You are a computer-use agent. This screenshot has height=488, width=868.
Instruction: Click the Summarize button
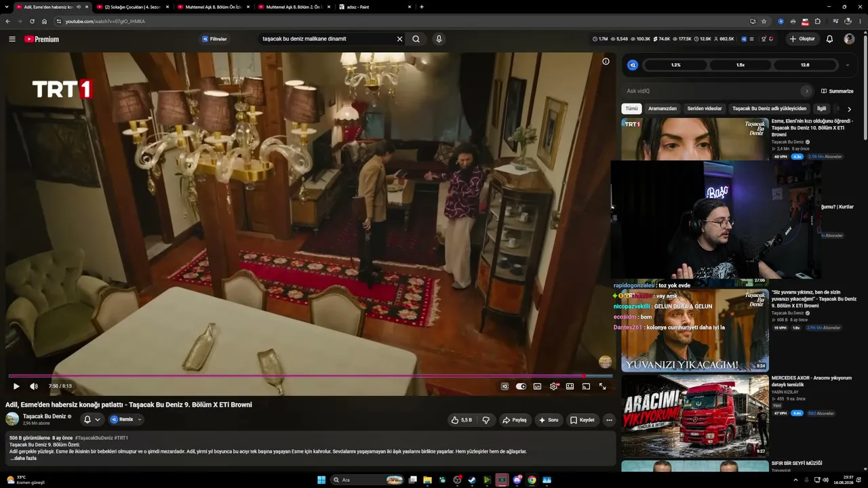(x=837, y=91)
